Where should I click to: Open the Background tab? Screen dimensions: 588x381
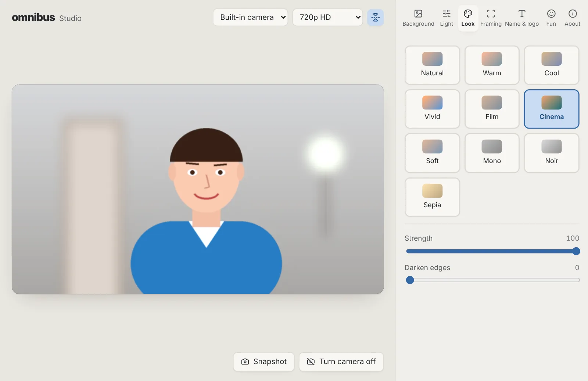coord(418,18)
